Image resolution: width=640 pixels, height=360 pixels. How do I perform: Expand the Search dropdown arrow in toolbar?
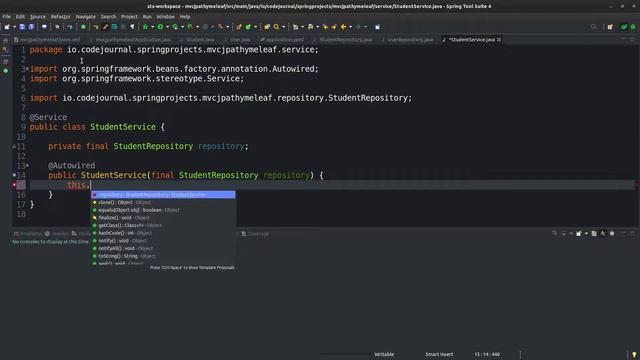pos(283,27)
